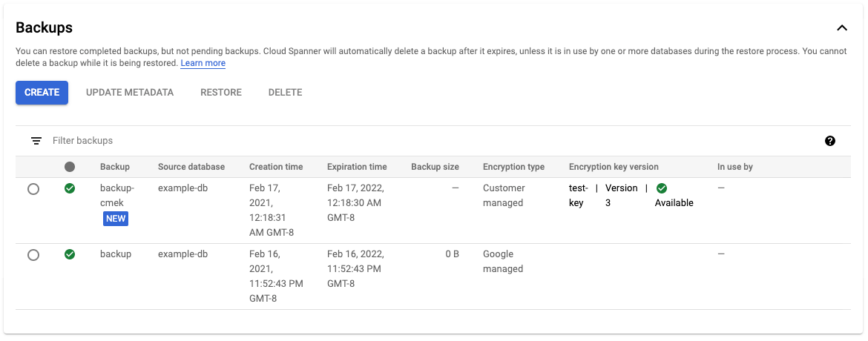This screenshot has height=341, width=868.
Task: Collapse the Backups section chevron
Action: click(x=841, y=28)
